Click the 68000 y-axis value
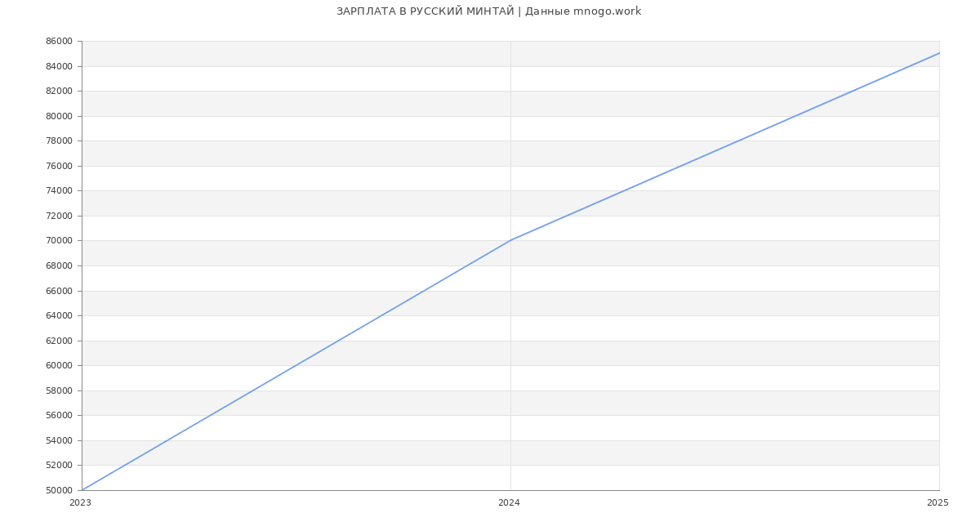This screenshot has width=980, height=531. pyautogui.click(x=59, y=265)
